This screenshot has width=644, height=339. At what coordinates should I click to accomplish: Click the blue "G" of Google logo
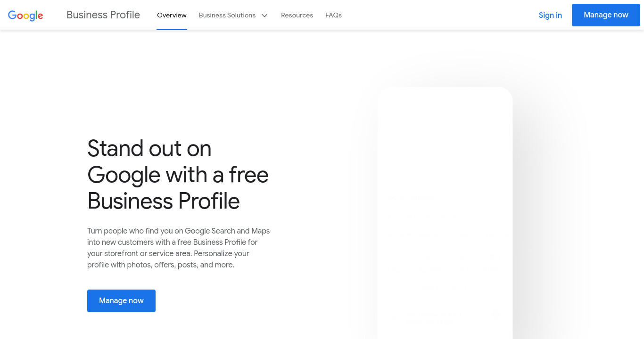pos(12,15)
